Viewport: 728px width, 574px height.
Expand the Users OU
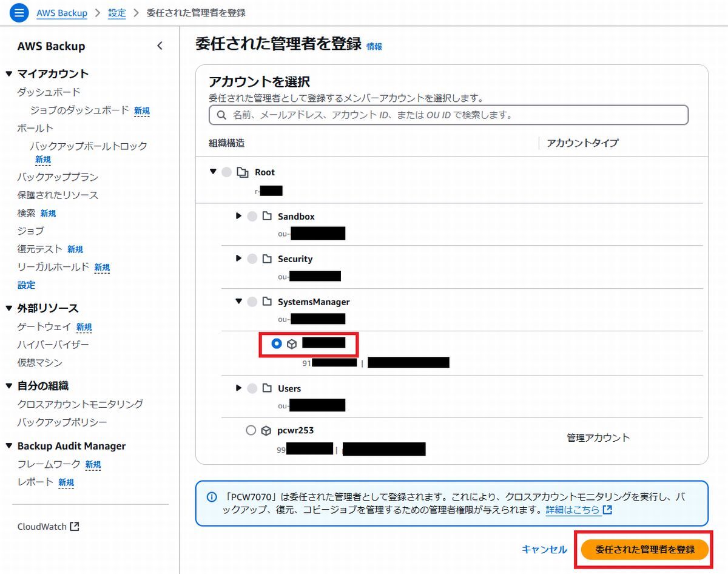[238, 388]
